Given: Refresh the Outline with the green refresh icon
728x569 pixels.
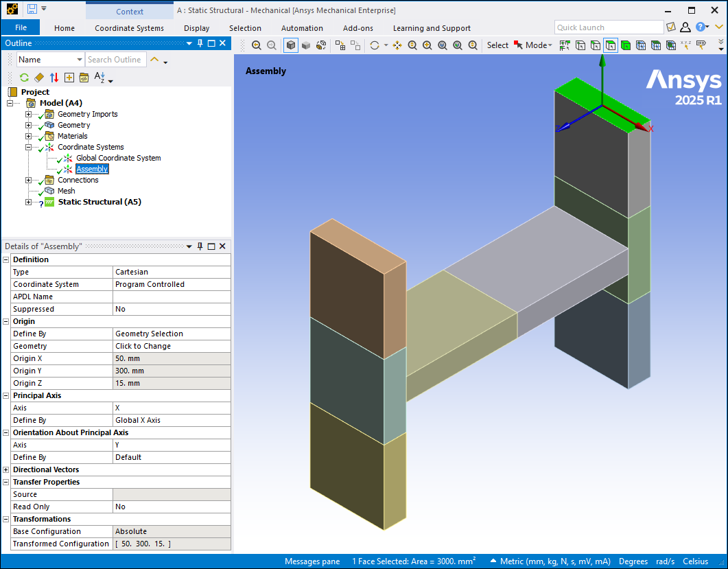Looking at the screenshot, I should (x=23, y=77).
